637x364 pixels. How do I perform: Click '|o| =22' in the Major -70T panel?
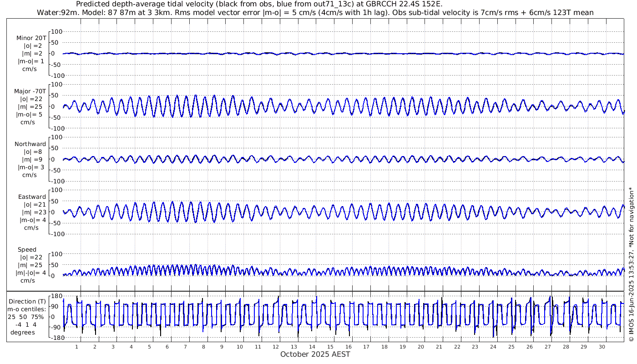(x=31, y=99)
